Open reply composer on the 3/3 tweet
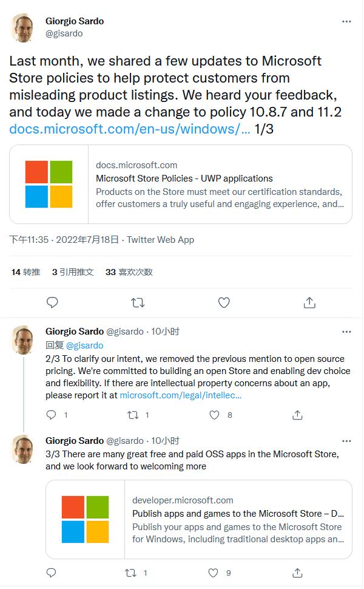 point(51,573)
